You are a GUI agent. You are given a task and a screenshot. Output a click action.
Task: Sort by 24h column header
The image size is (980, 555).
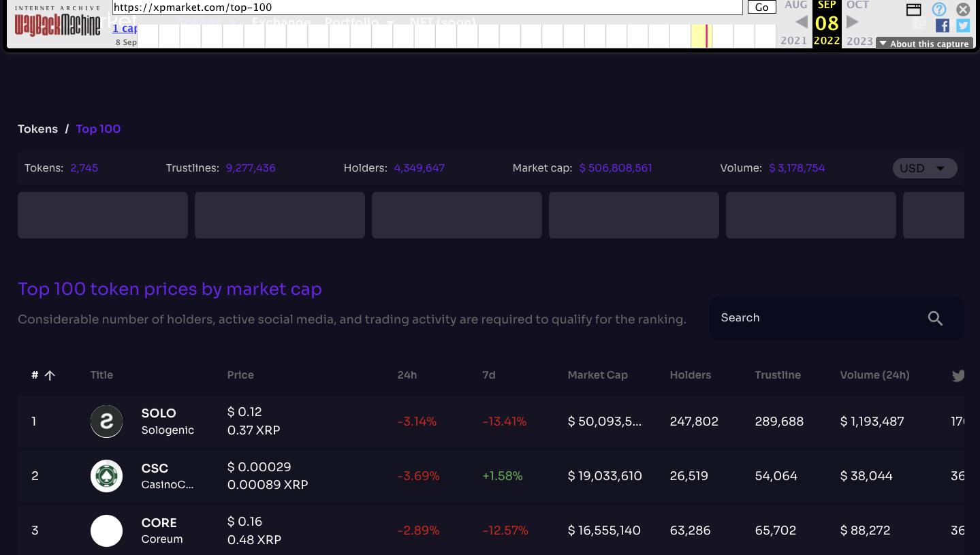(407, 375)
